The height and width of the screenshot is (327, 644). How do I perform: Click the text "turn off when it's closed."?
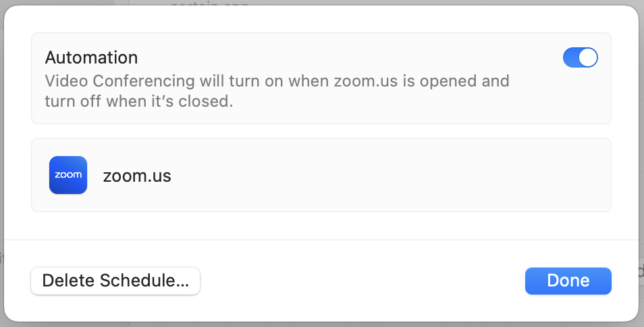[139, 101]
